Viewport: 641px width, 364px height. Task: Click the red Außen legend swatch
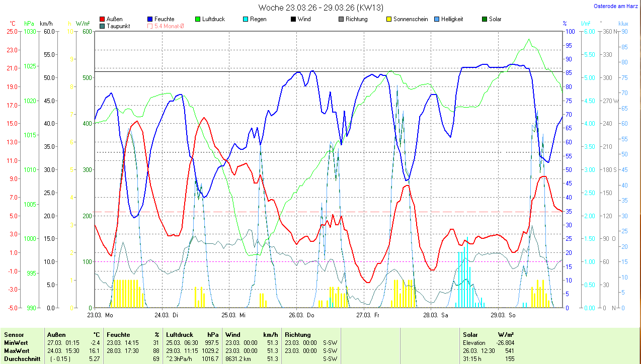click(103, 20)
